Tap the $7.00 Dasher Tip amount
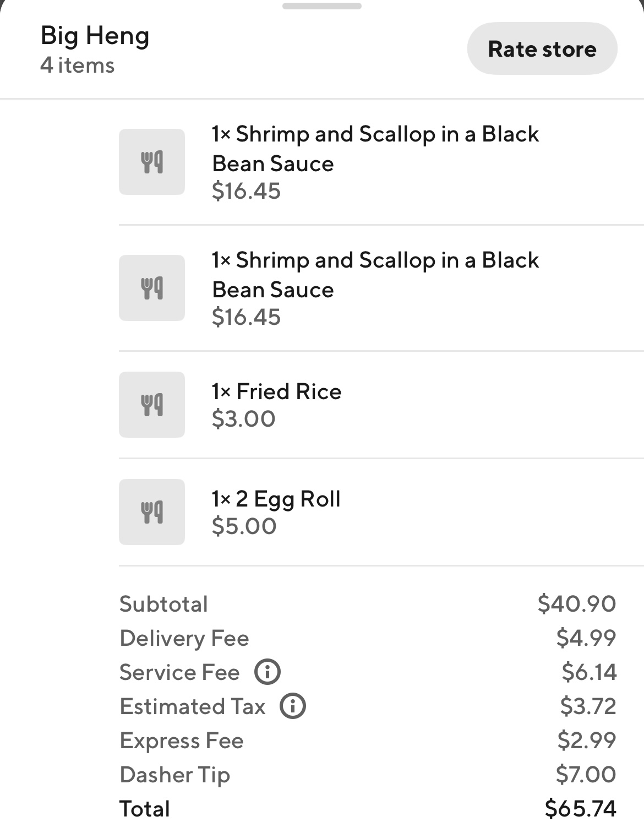Screen dimensions: 644x833 [x=586, y=774]
